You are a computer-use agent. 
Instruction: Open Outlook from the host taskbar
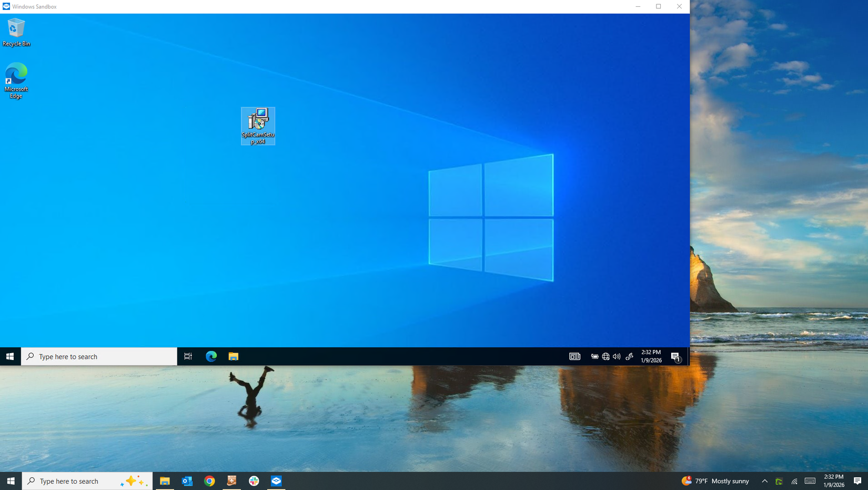point(187,481)
